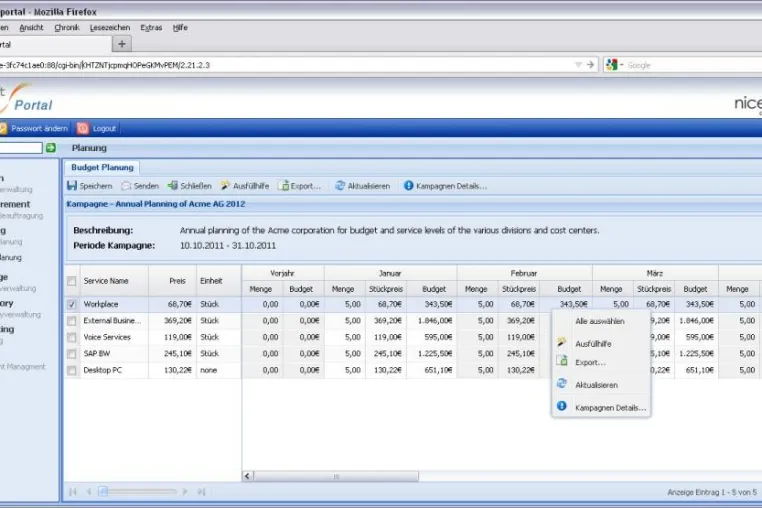
Task: Click the Logout button label
Action: [x=104, y=129]
